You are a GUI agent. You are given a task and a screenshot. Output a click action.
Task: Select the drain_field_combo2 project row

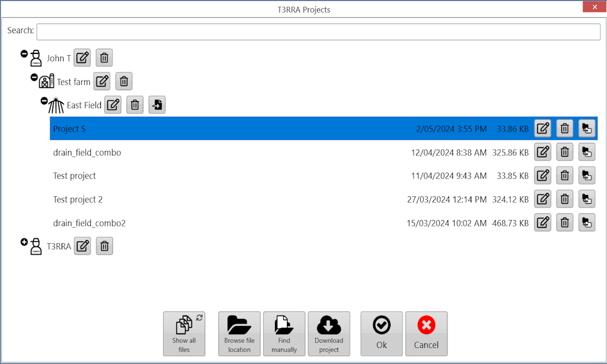[324, 223]
